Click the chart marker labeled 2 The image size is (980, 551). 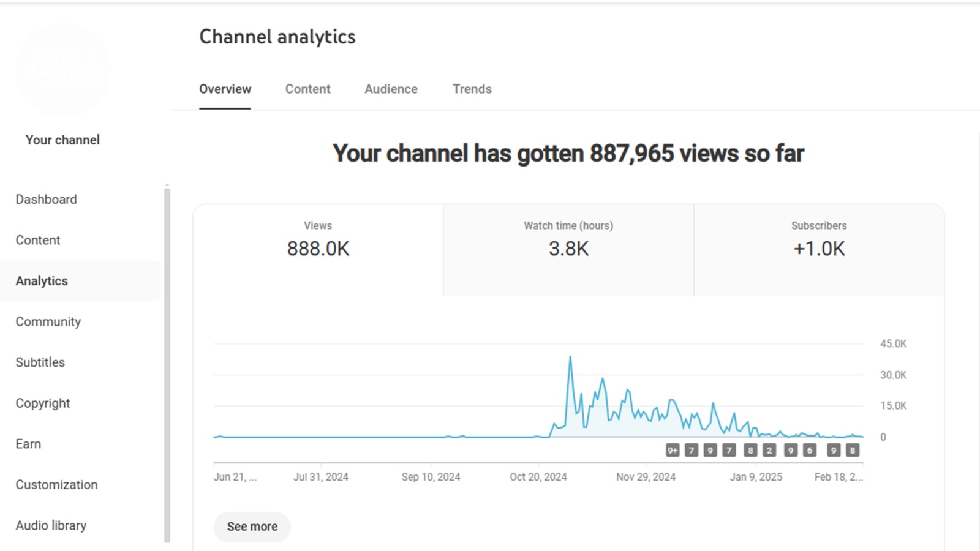(x=769, y=451)
